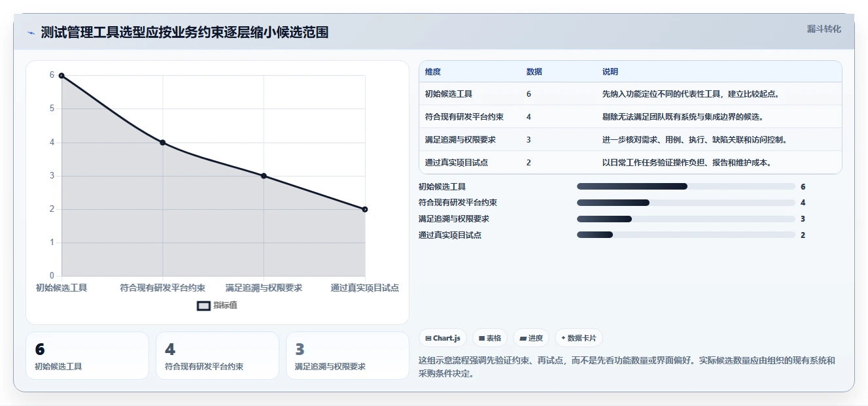Open the stat card showing 6 初始候选工具
This screenshot has height=406, width=868.
point(87,356)
